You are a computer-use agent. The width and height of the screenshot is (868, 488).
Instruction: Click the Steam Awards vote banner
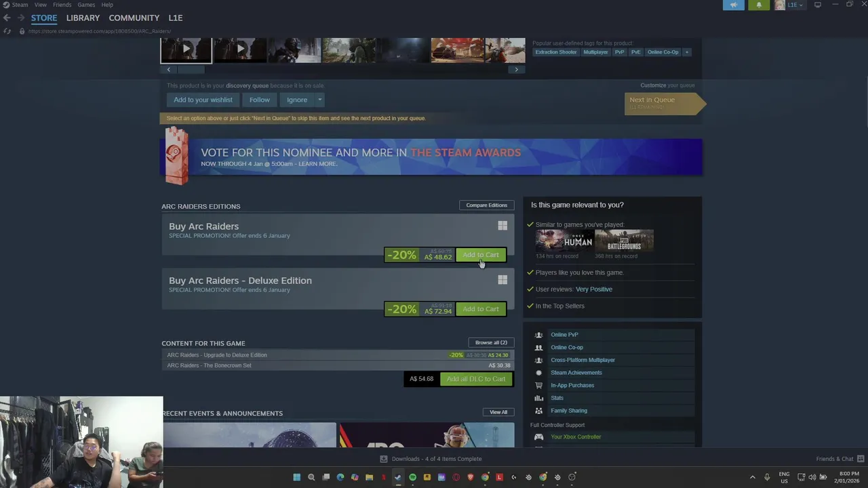(x=431, y=157)
